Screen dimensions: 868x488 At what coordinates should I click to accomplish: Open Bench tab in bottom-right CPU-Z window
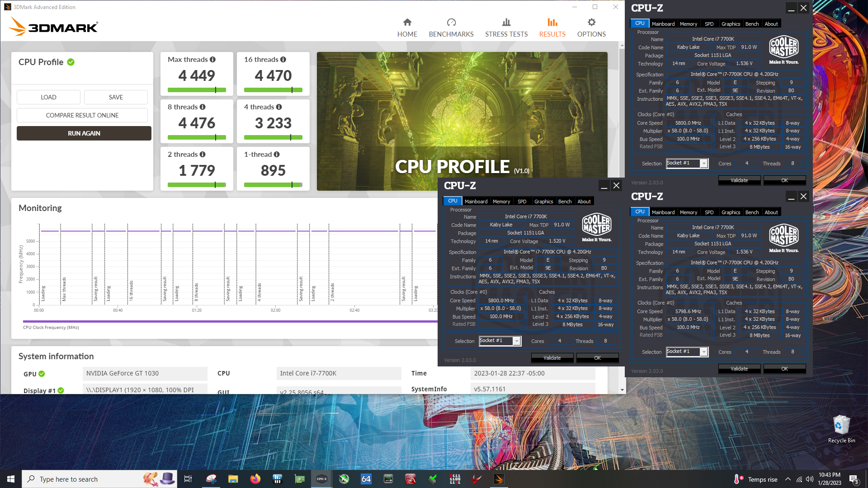point(752,212)
